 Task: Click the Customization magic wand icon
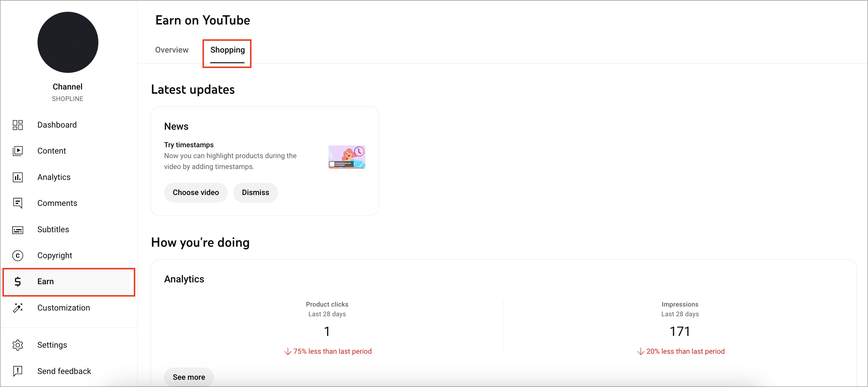(18, 307)
